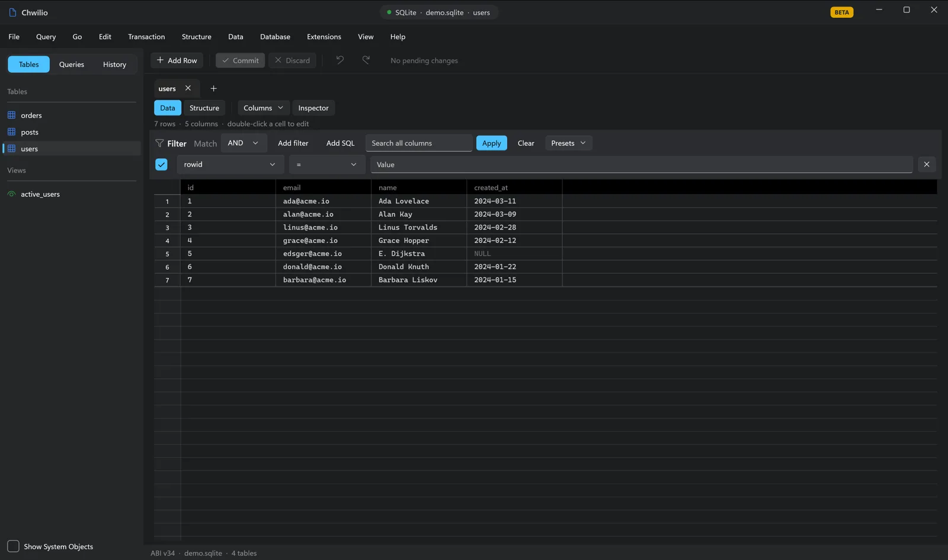The image size is (948, 560).
Task: Click the Add Row button
Action: [x=177, y=60]
